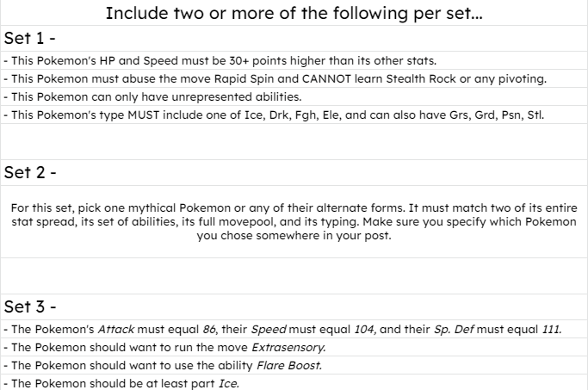Click the empty cell below Set 1 rules
588x390 pixels.
pyautogui.click(x=294, y=141)
